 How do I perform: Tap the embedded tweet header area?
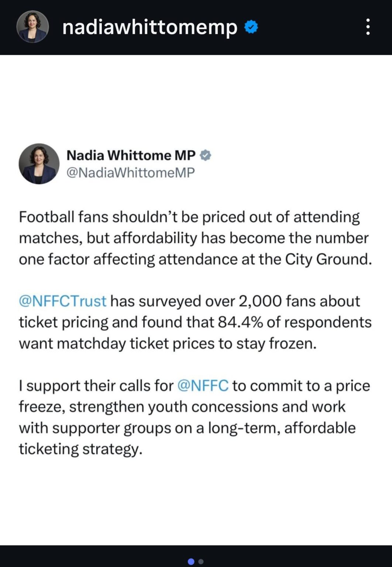(x=122, y=164)
